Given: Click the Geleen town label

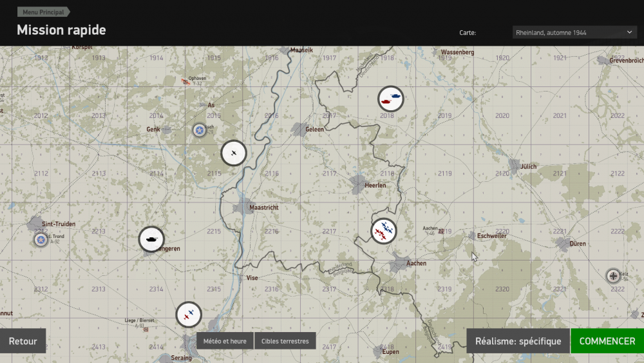Looking at the screenshot, I should tap(314, 129).
